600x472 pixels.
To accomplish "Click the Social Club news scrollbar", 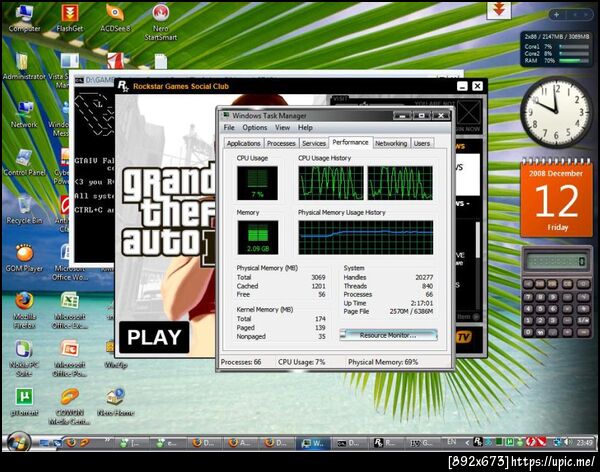I will [x=477, y=264].
